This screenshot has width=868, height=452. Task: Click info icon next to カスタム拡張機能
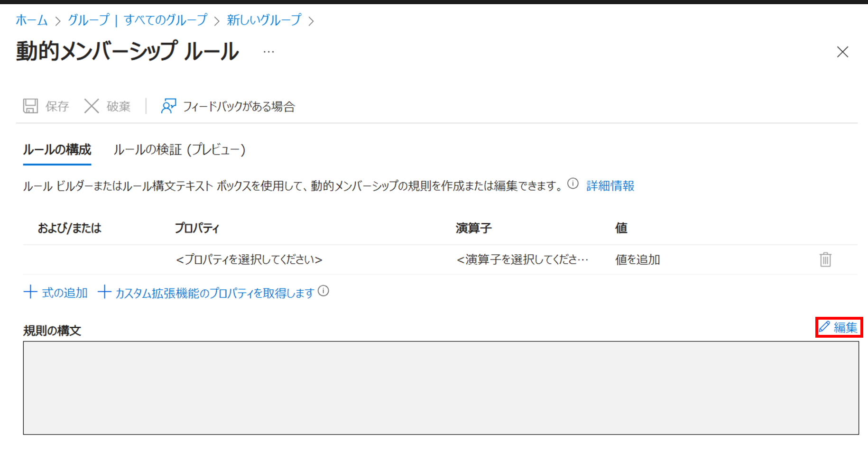click(323, 291)
